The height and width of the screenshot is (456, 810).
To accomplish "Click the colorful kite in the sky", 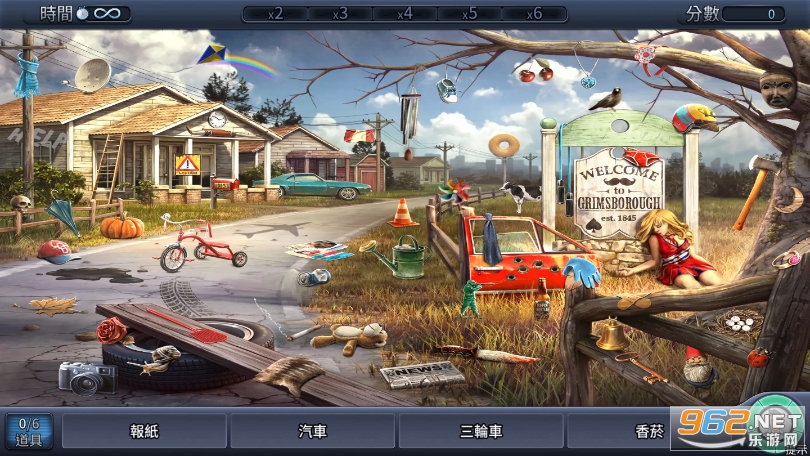I will [x=212, y=55].
